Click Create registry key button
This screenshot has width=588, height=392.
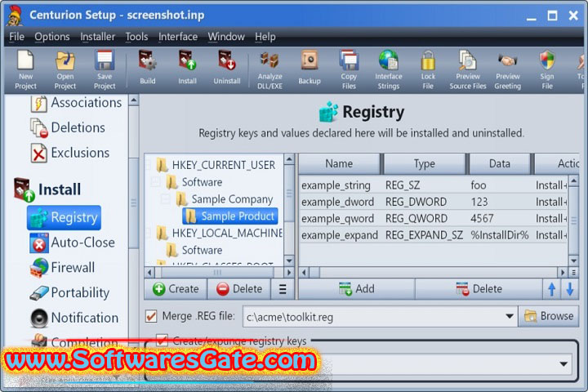tap(176, 289)
